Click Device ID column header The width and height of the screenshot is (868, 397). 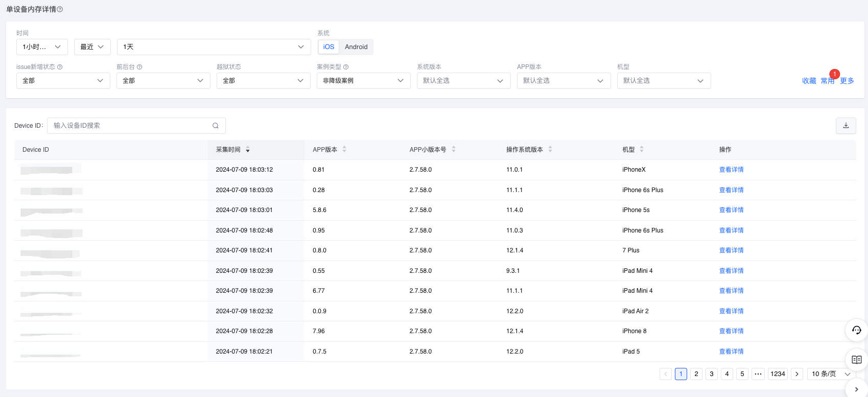tap(36, 150)
